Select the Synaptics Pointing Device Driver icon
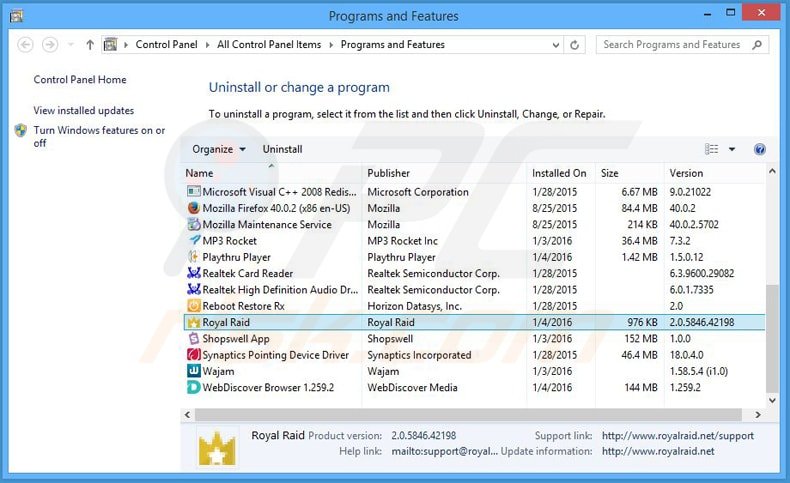 pos(193,355)
